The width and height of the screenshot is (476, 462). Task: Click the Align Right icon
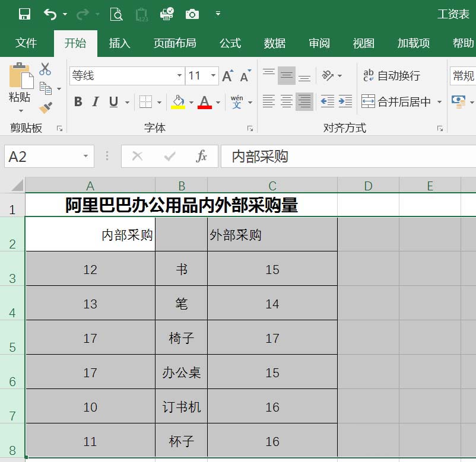coord(304,101)
